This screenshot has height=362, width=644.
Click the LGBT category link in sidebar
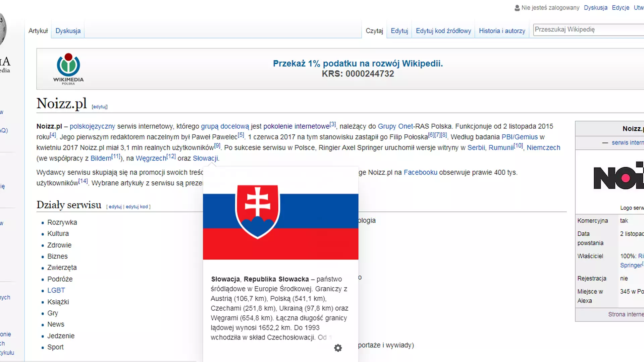point(56,290)
